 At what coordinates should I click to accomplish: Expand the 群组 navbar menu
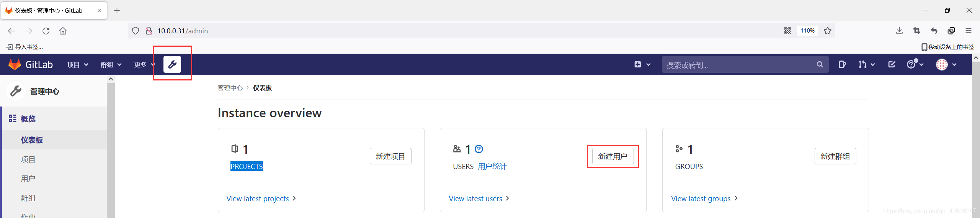pos(111,65)
